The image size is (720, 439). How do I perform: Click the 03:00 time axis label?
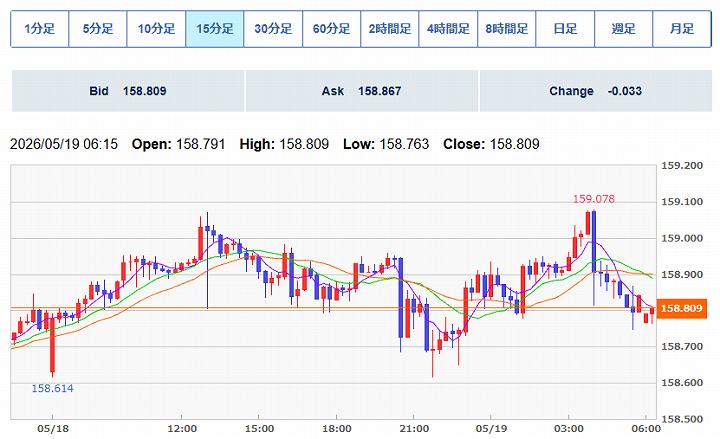(x=568, y=429)
